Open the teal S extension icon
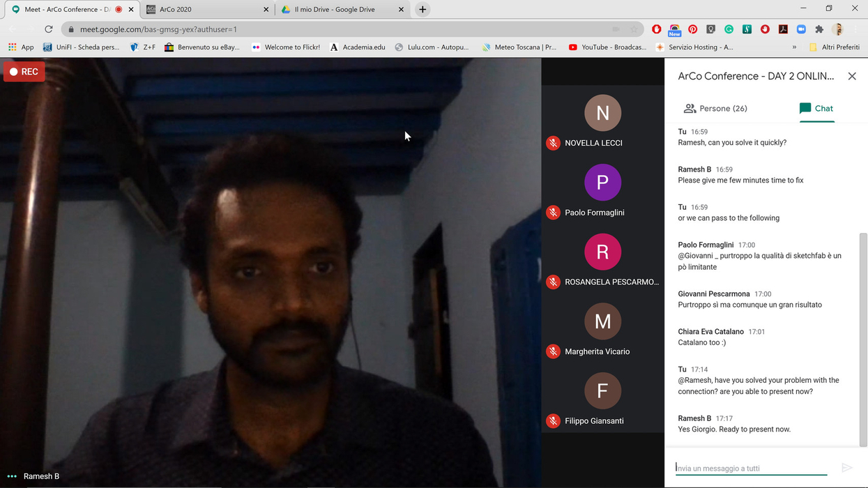The height and width of the screenshot is (488, 868). pos(747,29)
